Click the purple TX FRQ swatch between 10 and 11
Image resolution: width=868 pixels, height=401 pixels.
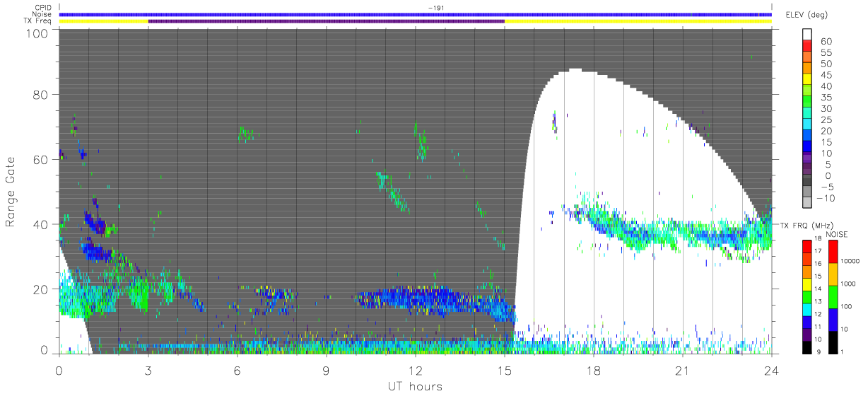click(x=807, y=335)
